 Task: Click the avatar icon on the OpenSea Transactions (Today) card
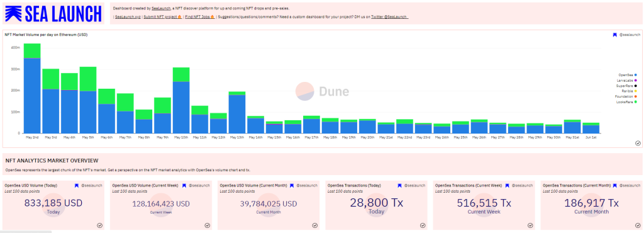[x=399, y=186]
